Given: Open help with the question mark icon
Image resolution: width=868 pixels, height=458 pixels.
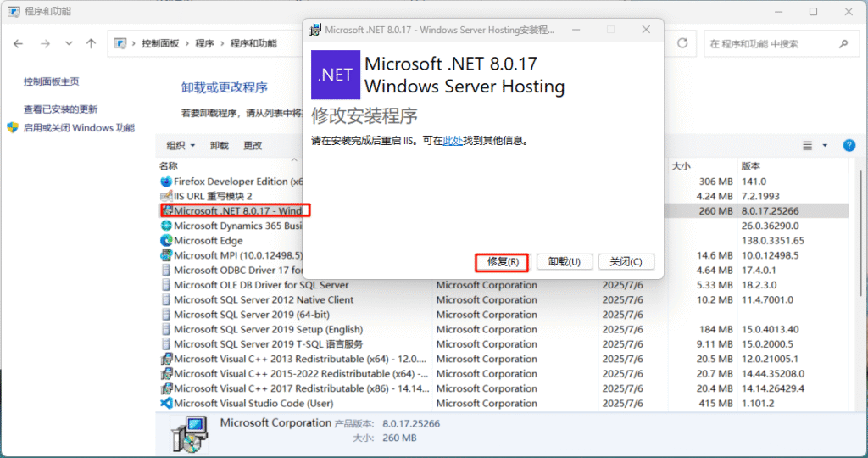Looking at the screenshot, I should pyautogui.click(x=849, y=146).
